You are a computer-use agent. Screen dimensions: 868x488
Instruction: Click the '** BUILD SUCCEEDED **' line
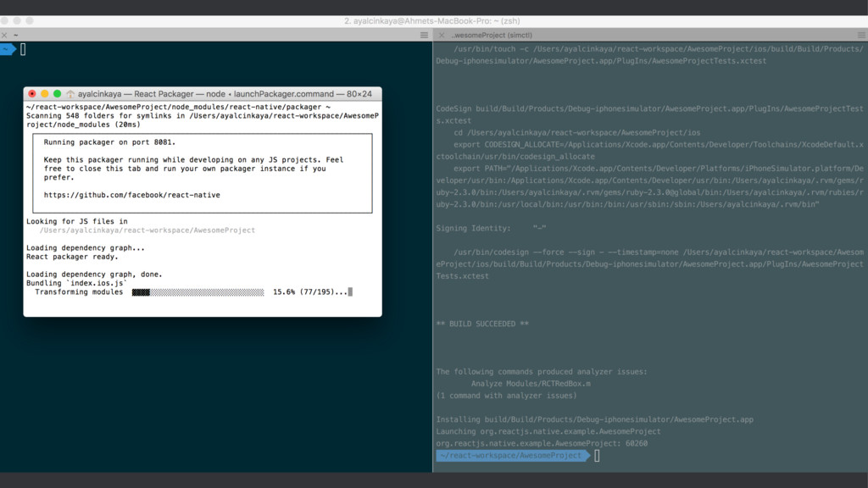482,324
